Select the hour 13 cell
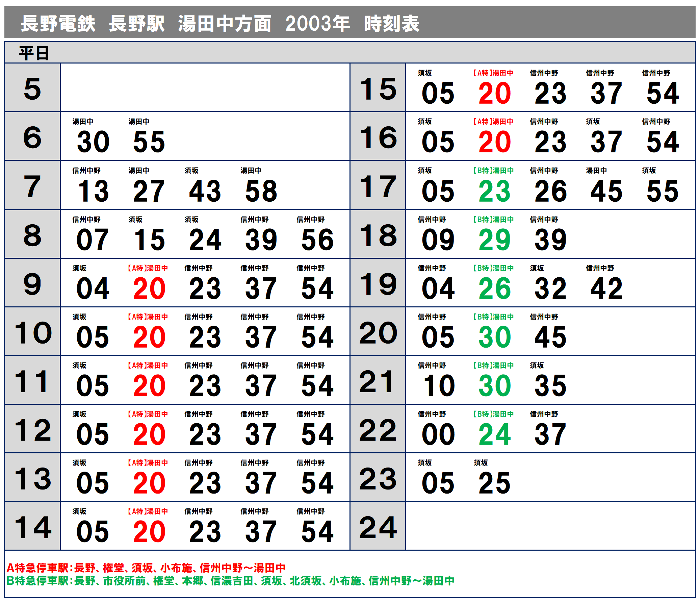This screenshot has width=700, height=603. click(32, 477)
